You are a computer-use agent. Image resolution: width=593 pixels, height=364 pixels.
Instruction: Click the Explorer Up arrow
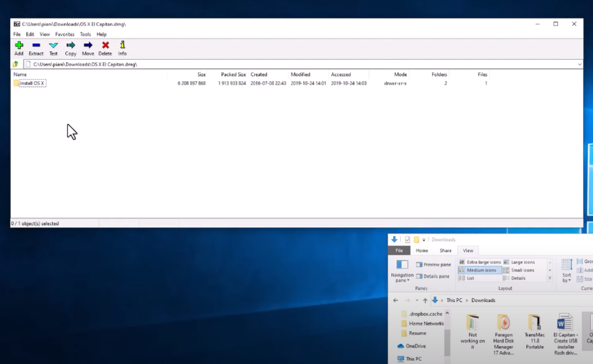[425, 300]
